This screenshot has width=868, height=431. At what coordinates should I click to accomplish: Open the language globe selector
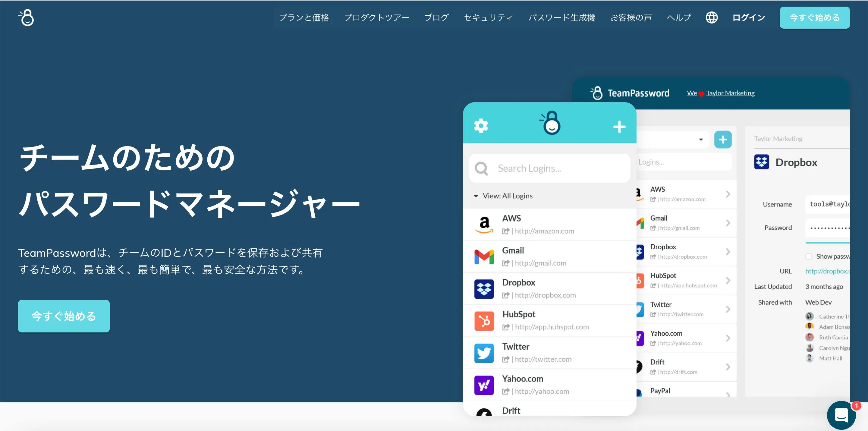tap(711, 17)
